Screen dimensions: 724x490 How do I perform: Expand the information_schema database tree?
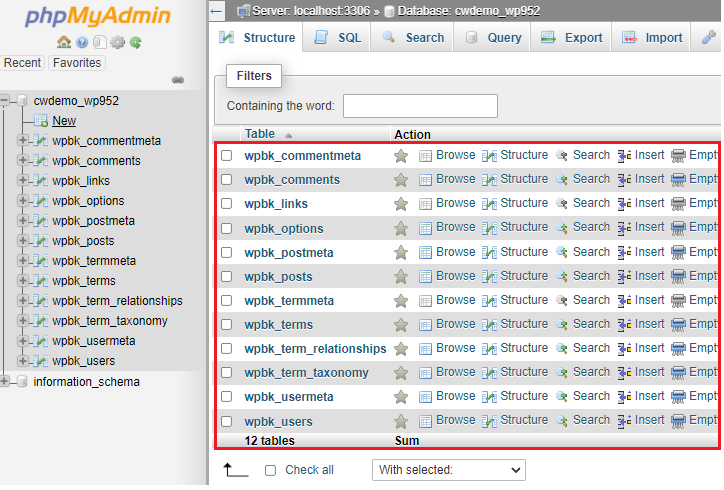(x=5, y=381)
